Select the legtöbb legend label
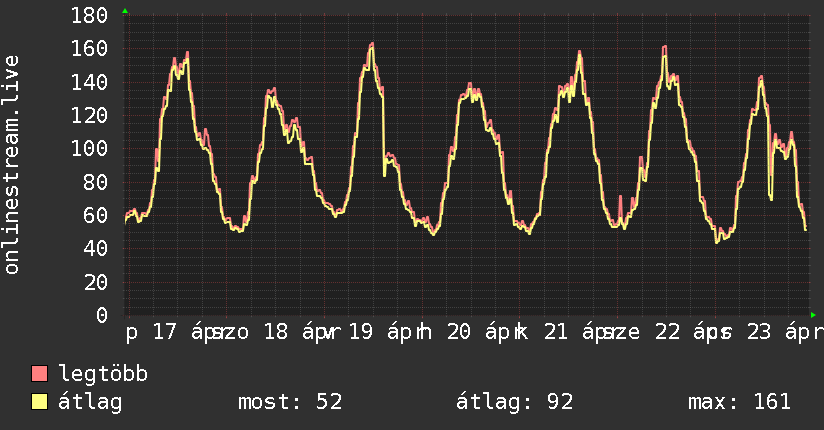The height and width of the screenshot is (430, 824). pyautogui.click(x=103, y=374)
